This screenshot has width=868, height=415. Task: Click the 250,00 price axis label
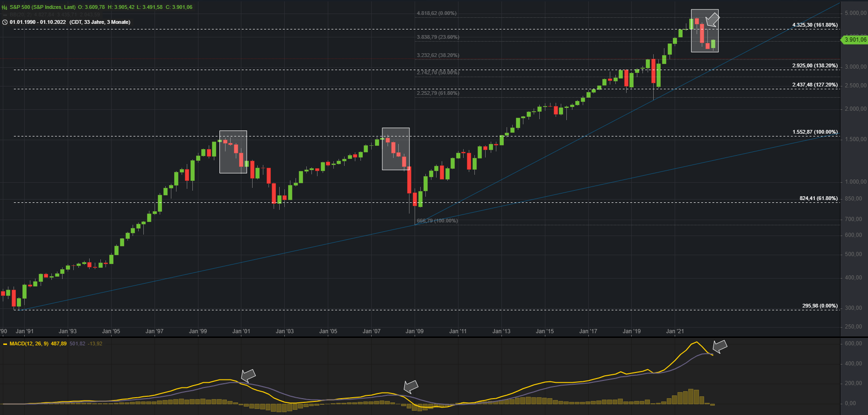[854, 327]
